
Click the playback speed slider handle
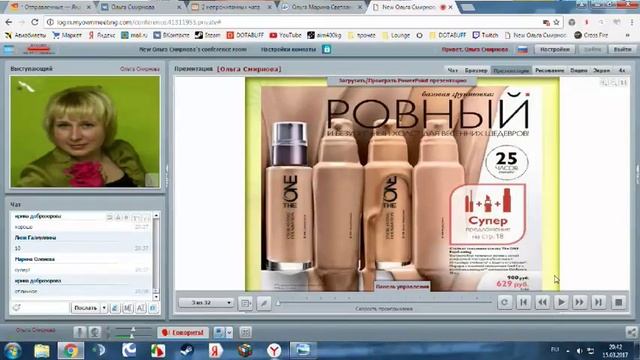point(278,302)
